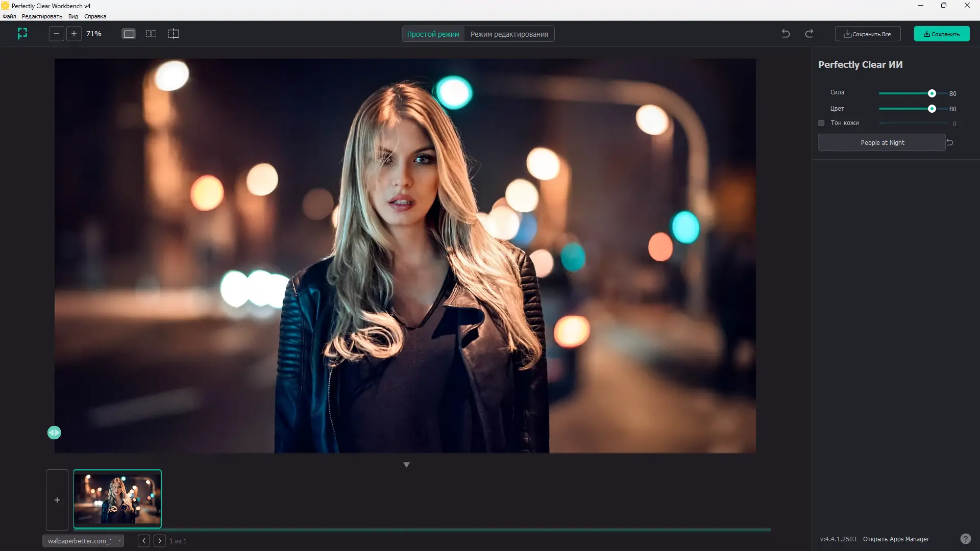The image size is (980, 551).
Task: Zoom in with the plus button
Action: [x=74, y=34]
